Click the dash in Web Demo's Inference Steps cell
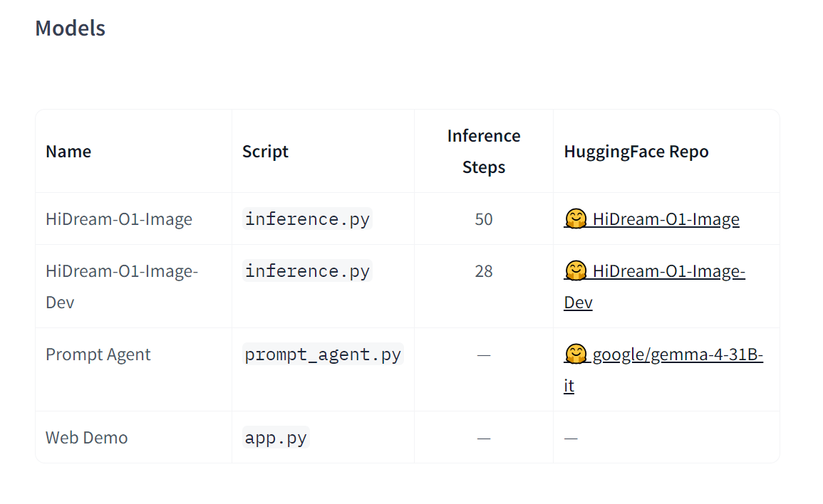The width and height of the screenshot is (823, 504). (483, 438)
